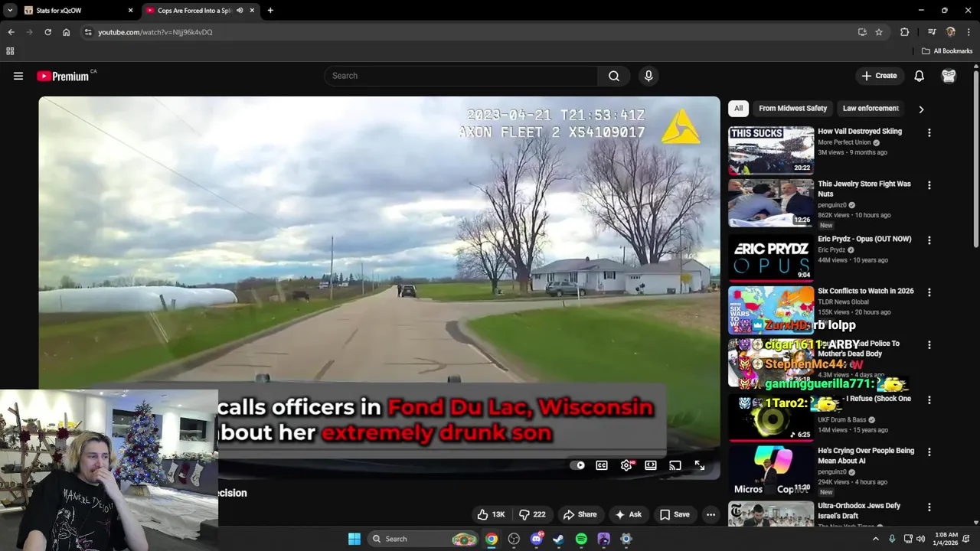980x551 pixels.
Task: Install app icon in address bar
Action: [x=862, y=32]
